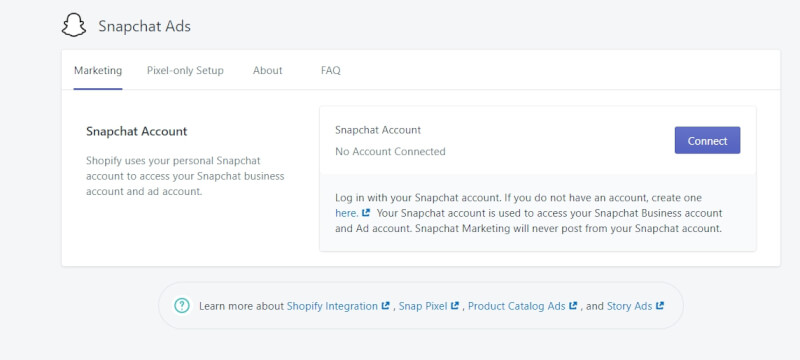
Task: Click the "Learn more about" text
Action: click(x=241, y=306)
